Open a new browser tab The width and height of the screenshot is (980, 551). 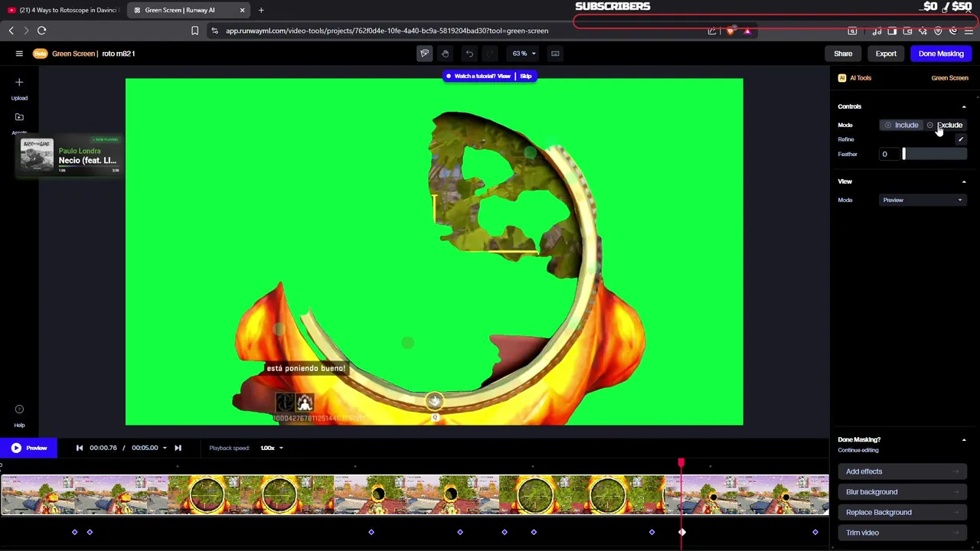(x=261, y=10)
